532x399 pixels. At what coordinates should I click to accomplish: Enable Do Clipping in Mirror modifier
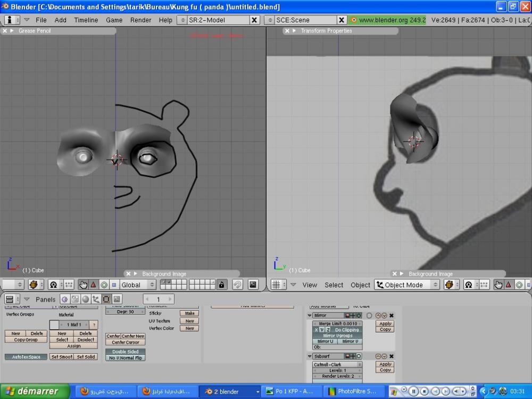[x=347, y=330]
